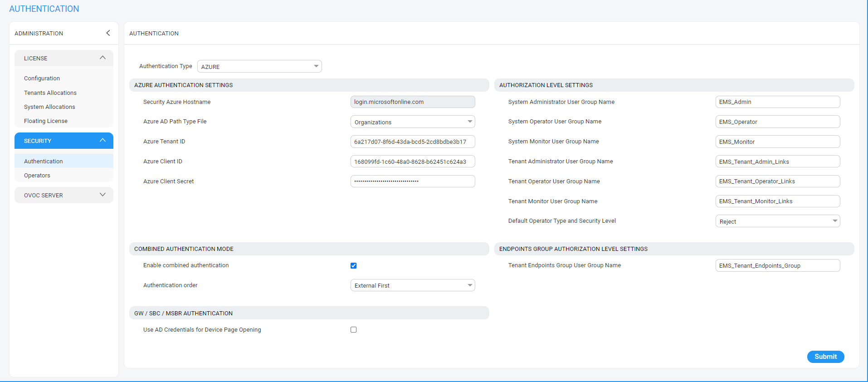This screenshot has height=382, width=868.
Task: Open the Authentication Type dropdown
Action: point(259,67)
